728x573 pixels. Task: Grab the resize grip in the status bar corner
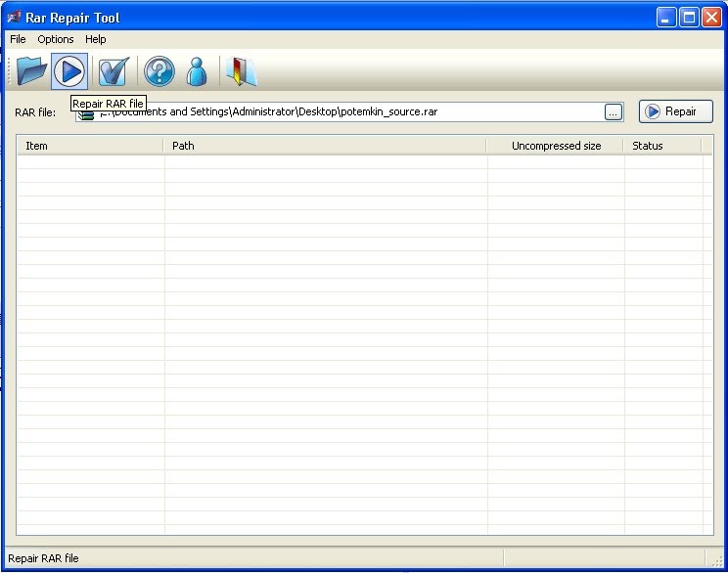tap(717, 560)
